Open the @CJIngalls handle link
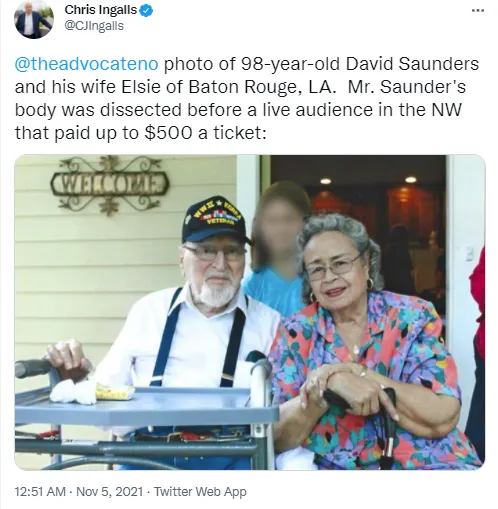Image resolution: width=498 pixels, height=509 pixels. [x=94, y=26]
